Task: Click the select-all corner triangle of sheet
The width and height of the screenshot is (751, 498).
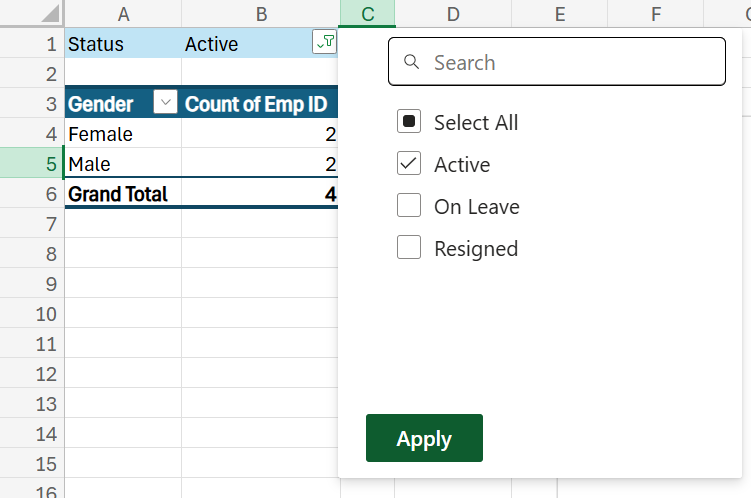Action: (x=49, y=14)
